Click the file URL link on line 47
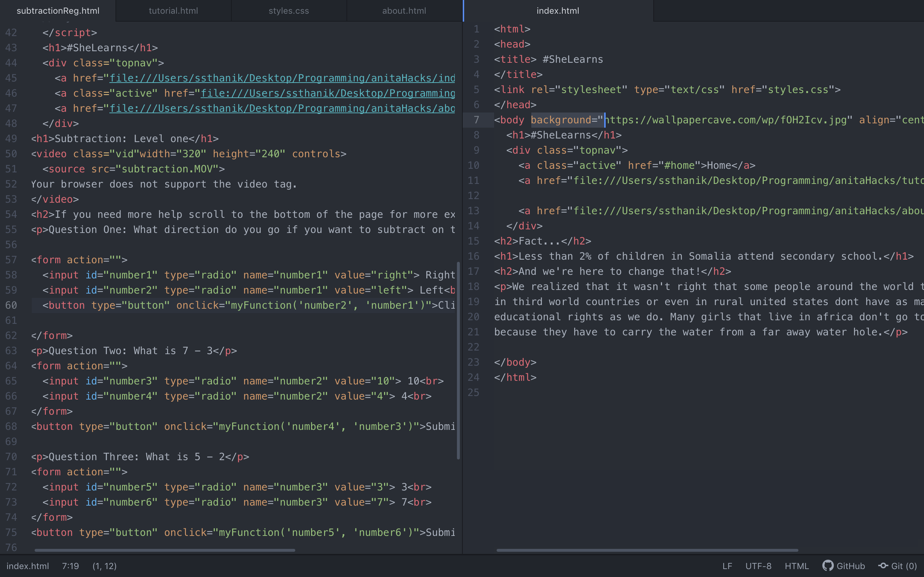The height and width of the screenshot is (577, 924). point(282,109)
